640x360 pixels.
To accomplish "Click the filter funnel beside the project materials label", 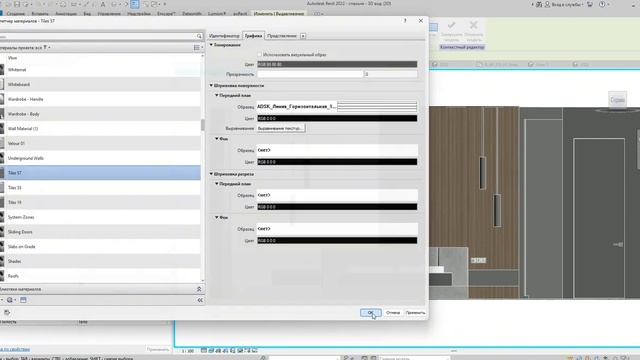I will pyautogui.click(x=45, y=48).
